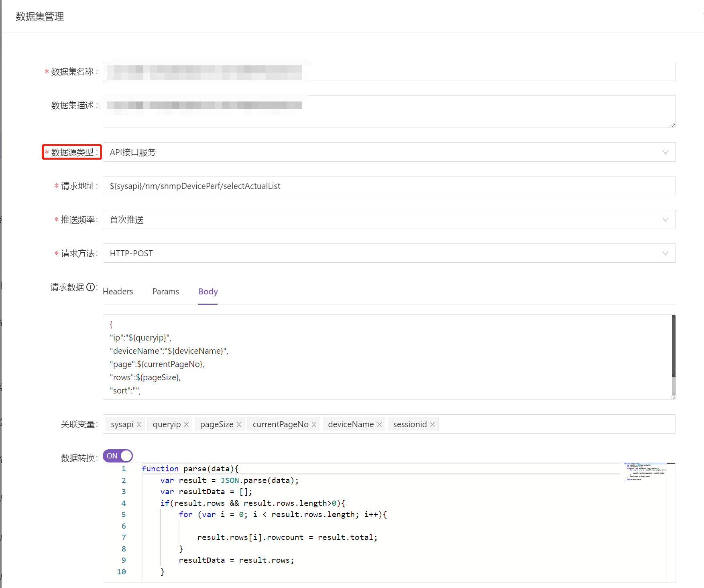Click the 数据集名称 input field
704x588 pixels.
pos(389,71)
